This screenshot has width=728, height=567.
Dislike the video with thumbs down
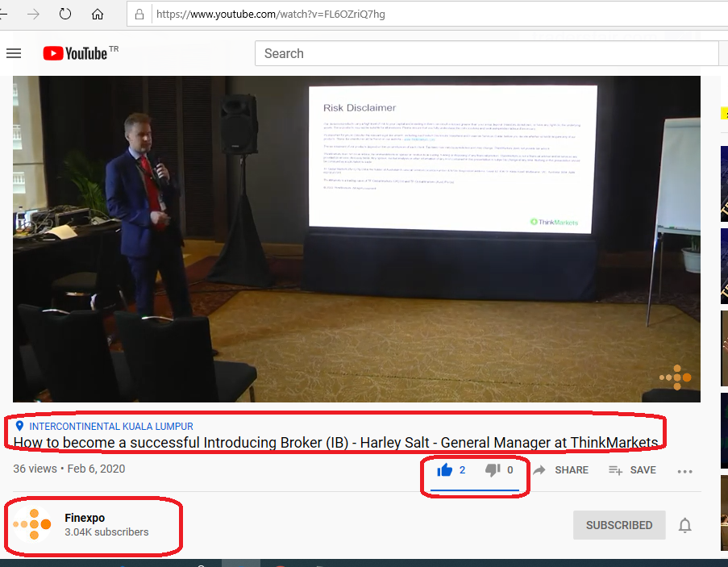(493, 470)
